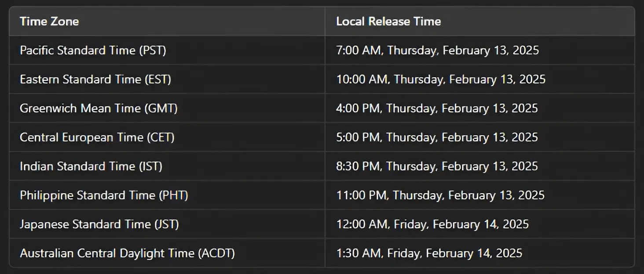The image size is (644, 274).
Task: Click the 4:00 PM Thursday release time
Action: click(x=437, y=108)
